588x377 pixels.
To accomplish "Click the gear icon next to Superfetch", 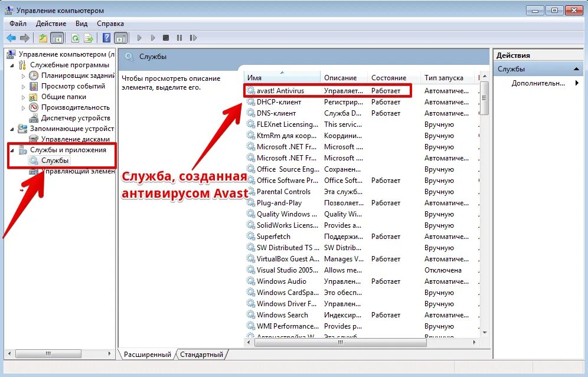I will click(x=250, y=237).
